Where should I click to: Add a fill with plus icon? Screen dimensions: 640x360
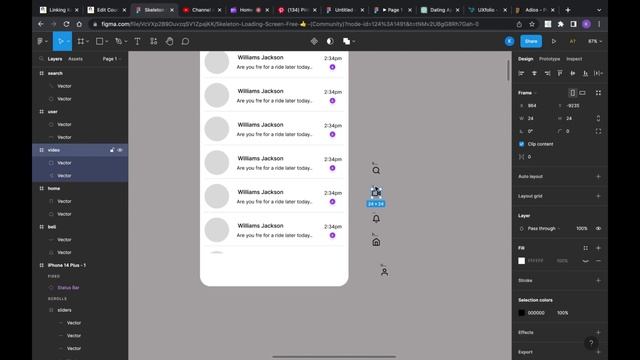point(598,248)
